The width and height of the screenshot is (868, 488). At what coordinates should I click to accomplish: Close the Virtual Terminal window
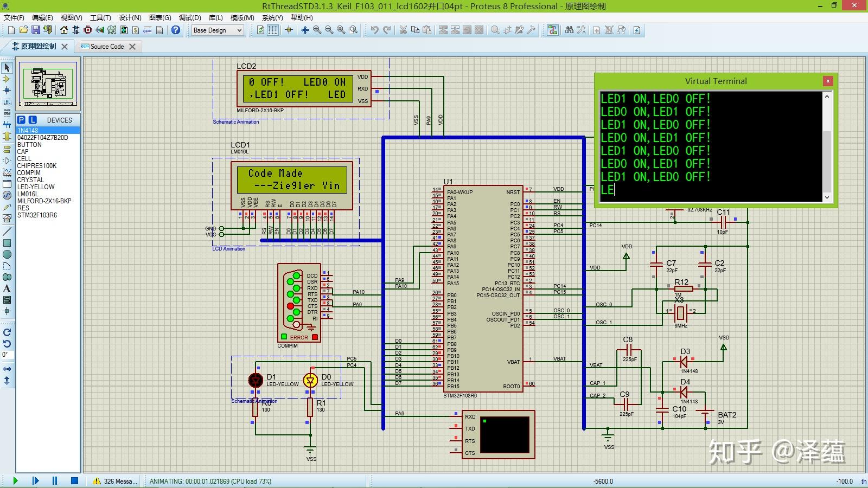coord(828,81)
